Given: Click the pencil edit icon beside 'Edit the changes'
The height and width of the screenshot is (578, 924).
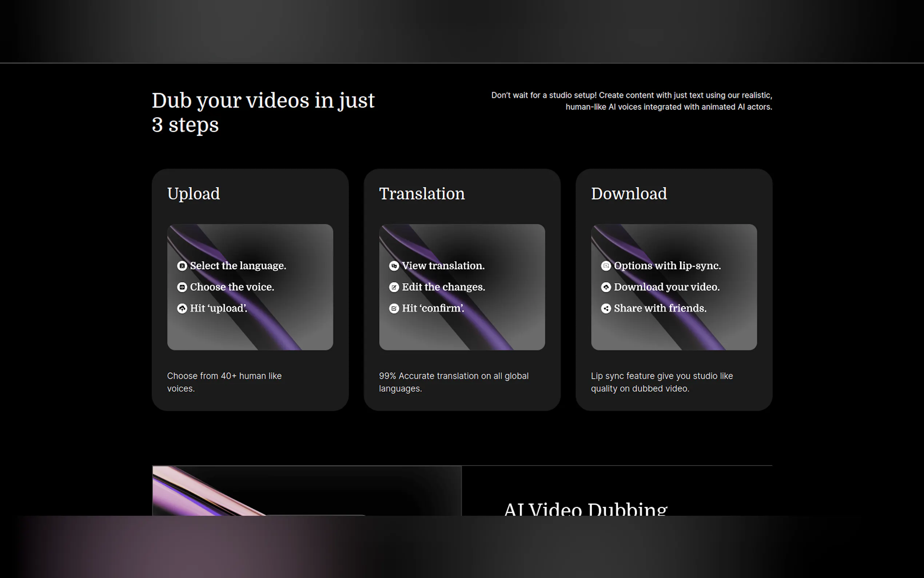Looking at the screenshot, I should (394, 287).
